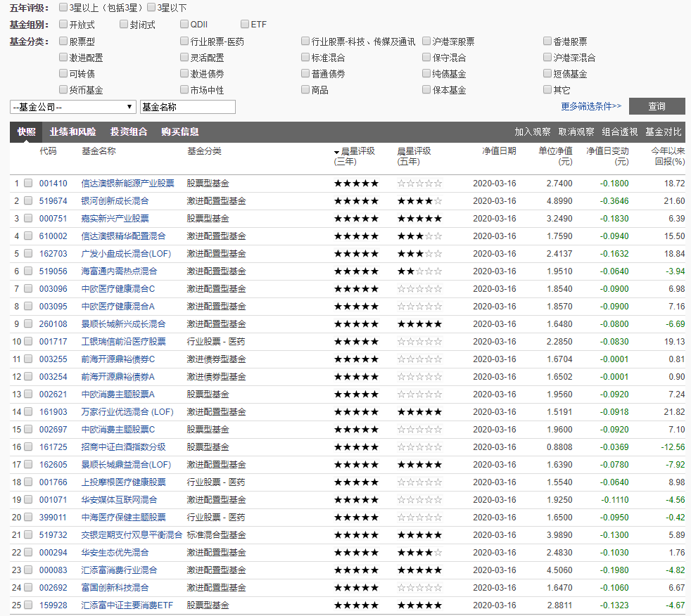691x616 pixels.
Task: Open fund 中欧医疗健康混合C
Action: coord(118,289)
